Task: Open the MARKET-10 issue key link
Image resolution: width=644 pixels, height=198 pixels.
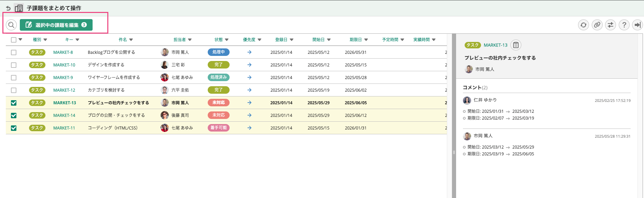Action: point(64,65)
